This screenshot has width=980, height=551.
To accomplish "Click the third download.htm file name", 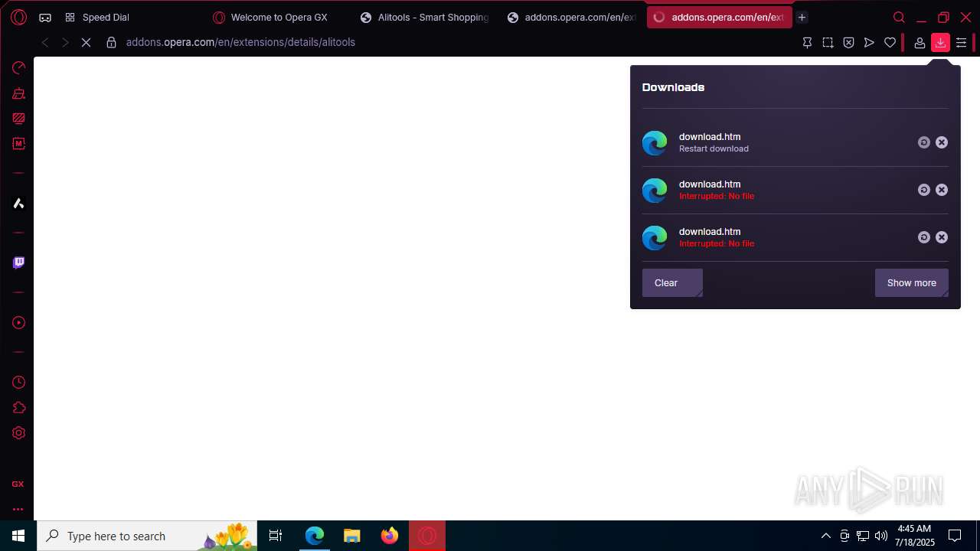I will point(710,232).
